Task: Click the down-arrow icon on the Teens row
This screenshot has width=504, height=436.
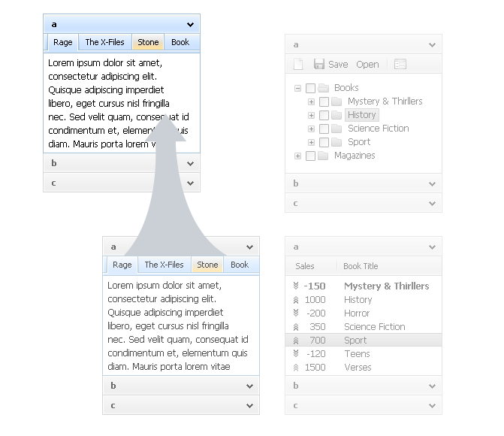Action: pos(296,354)
